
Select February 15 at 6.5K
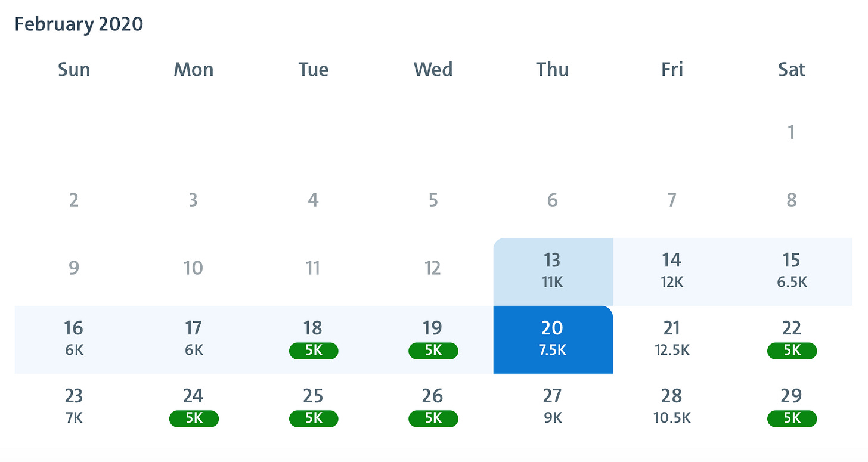pyautogui.click(x=792, y=271)
